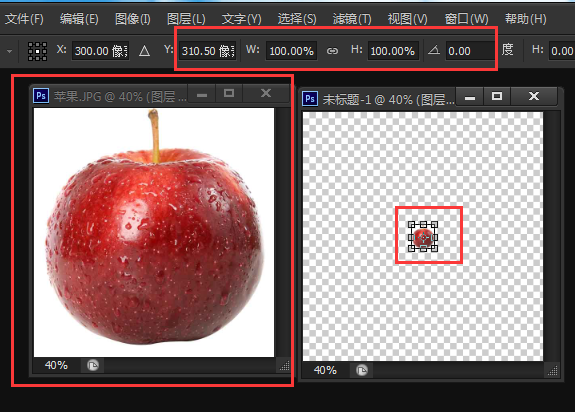The image size is (575, 412).
Task: Maximize the 未标题-1 document window
Action: (497, 96)
